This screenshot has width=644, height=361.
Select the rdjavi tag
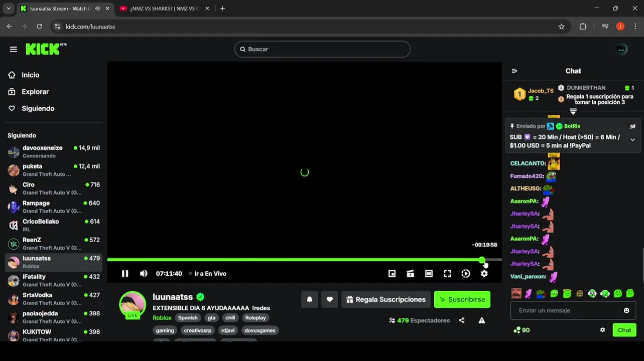(228, 330)
